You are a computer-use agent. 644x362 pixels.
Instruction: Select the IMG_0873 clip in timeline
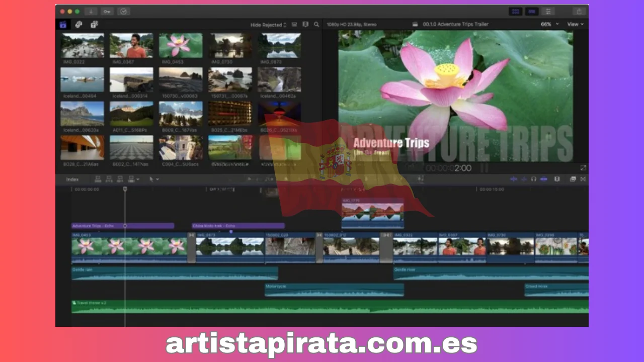(x=230, y=247)
